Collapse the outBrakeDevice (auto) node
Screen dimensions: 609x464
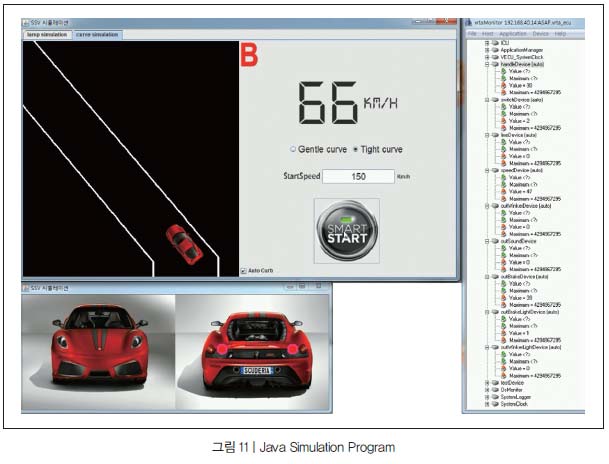(x=487, y=276)
